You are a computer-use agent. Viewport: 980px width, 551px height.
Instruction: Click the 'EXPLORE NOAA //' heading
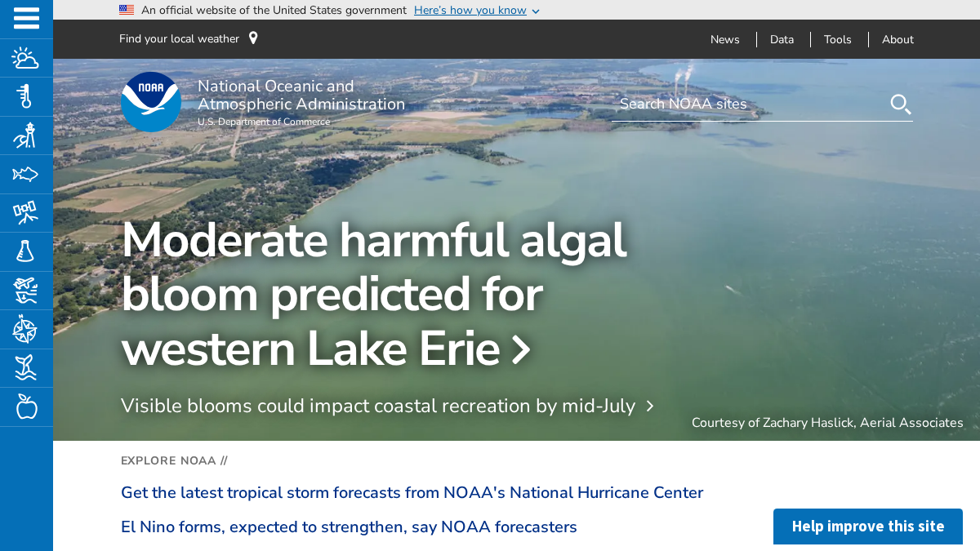(174, 461)
